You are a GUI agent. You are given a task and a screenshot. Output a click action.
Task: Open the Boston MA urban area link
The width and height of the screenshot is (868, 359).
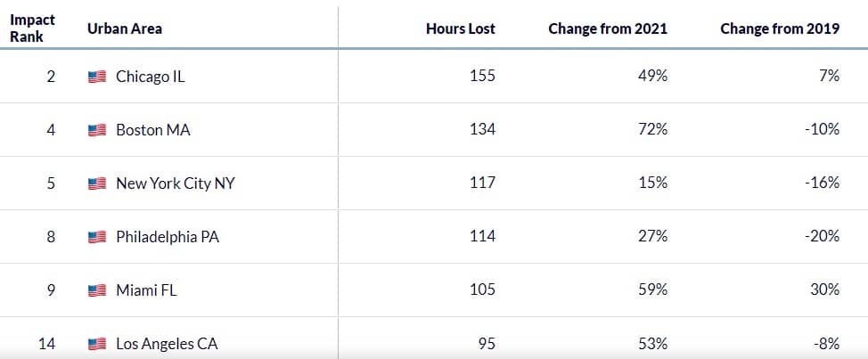[153, 131]
